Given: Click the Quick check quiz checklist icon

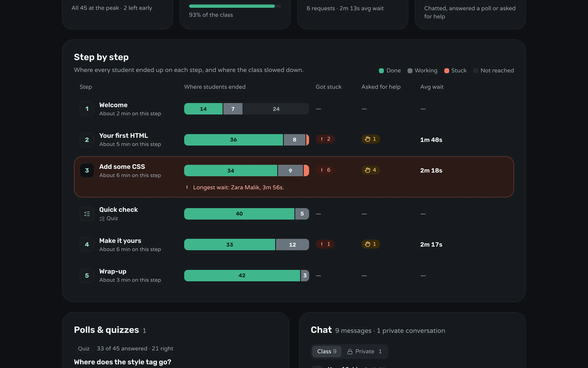Looking at the screenshot, I should click(87, 214).
